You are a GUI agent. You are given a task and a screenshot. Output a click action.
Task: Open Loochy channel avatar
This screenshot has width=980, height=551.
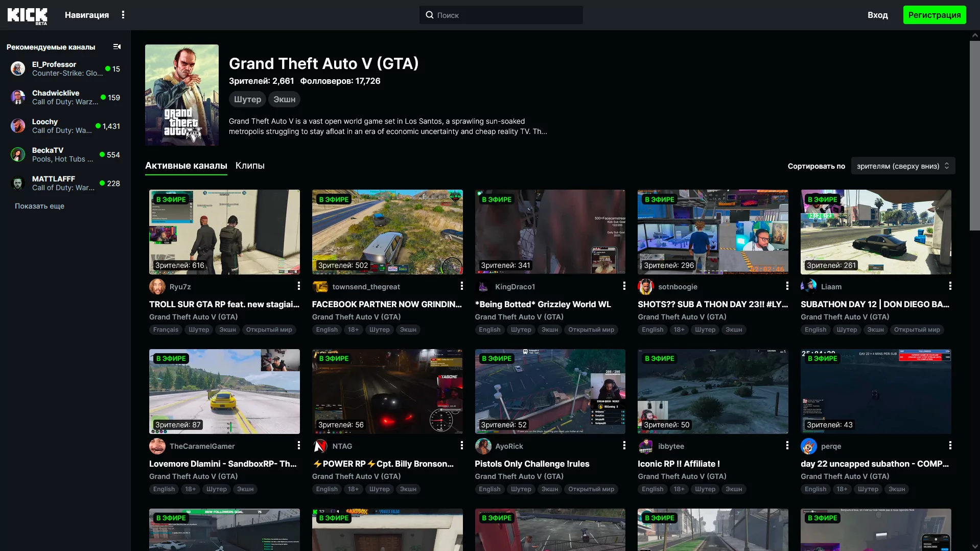pyautogui.click(x=18, y=126)
